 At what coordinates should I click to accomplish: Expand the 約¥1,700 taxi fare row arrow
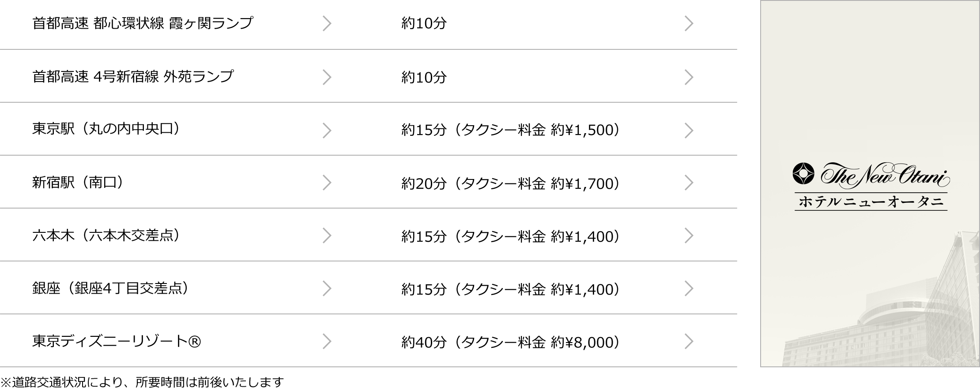(x=689, y=183)
